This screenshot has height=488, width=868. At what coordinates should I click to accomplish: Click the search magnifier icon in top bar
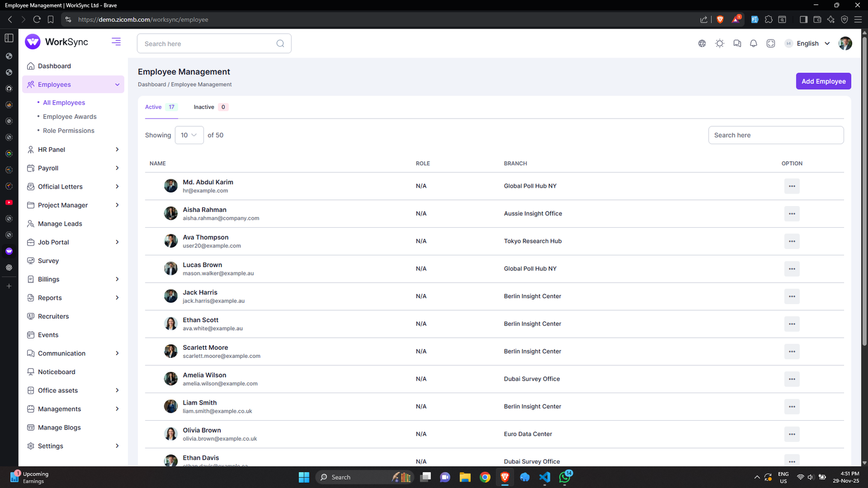tap(280, 43)
